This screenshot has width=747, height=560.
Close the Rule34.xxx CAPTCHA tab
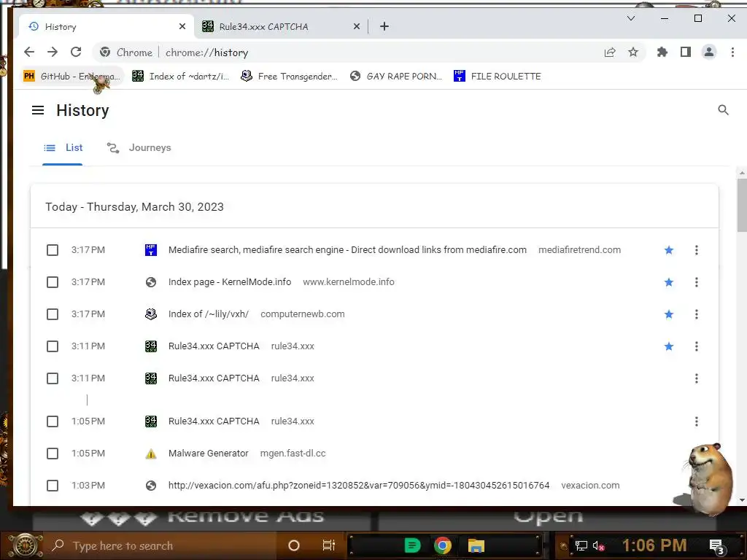click(x=356, y=27)
